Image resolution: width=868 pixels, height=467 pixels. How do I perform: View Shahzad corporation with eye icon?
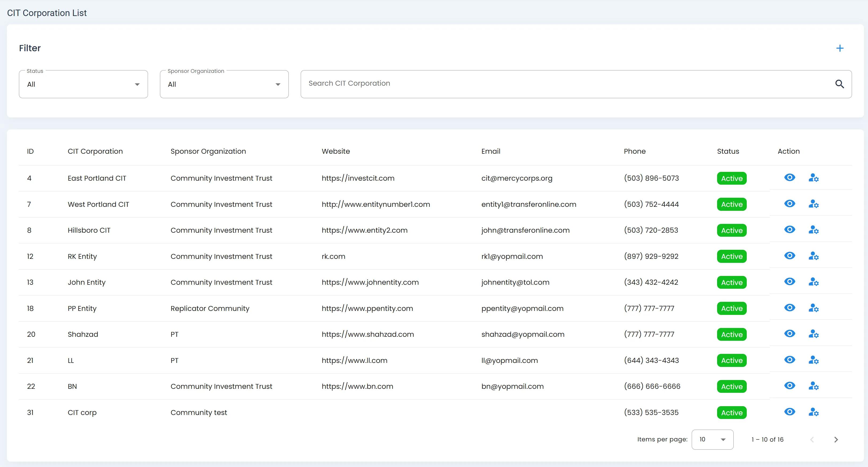click(789, 334)
